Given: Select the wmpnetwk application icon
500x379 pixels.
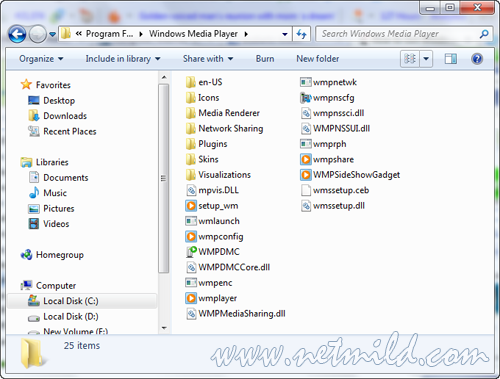Looking at the screenshot, I should pos(305,82).
